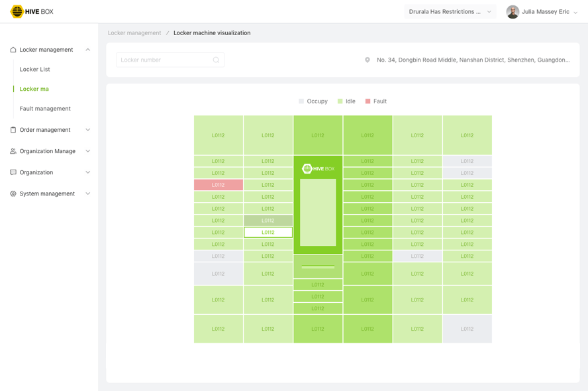Collapse the Locker management section chevron

(88, 50)
